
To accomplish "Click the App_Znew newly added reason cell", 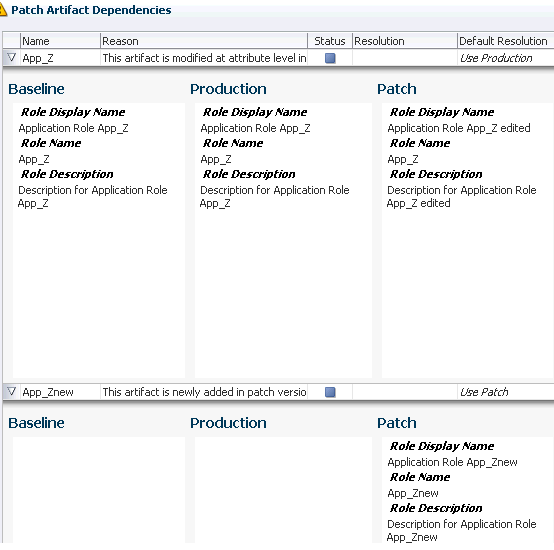I will click(x=204, y=392).
